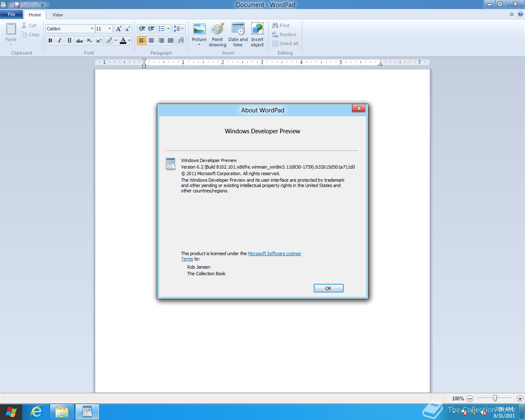Enable center text alignment
The height and width of the screenshot is (420, 525).
[151, 41]
